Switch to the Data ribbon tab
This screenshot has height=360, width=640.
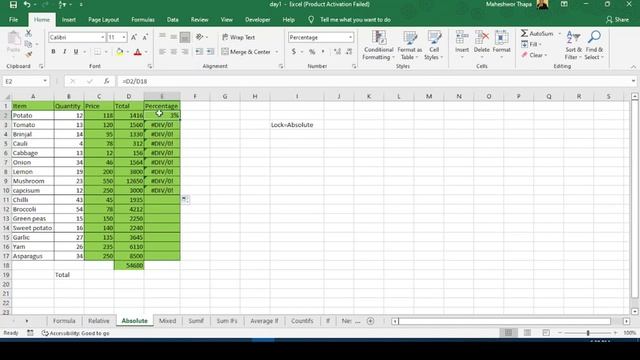coord(173,20)
